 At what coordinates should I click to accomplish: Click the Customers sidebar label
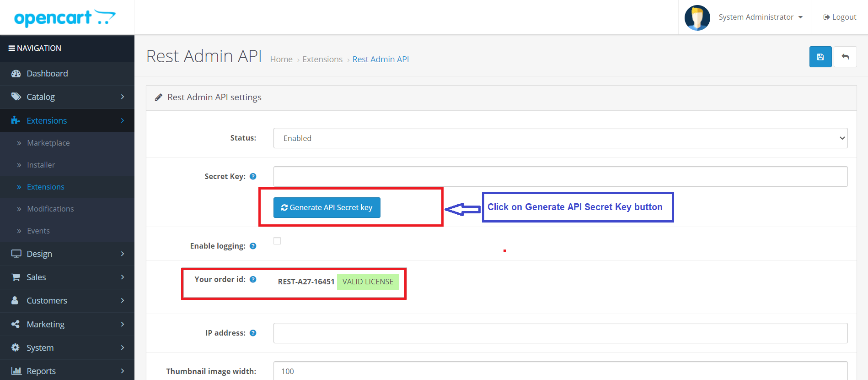point(47,300)
